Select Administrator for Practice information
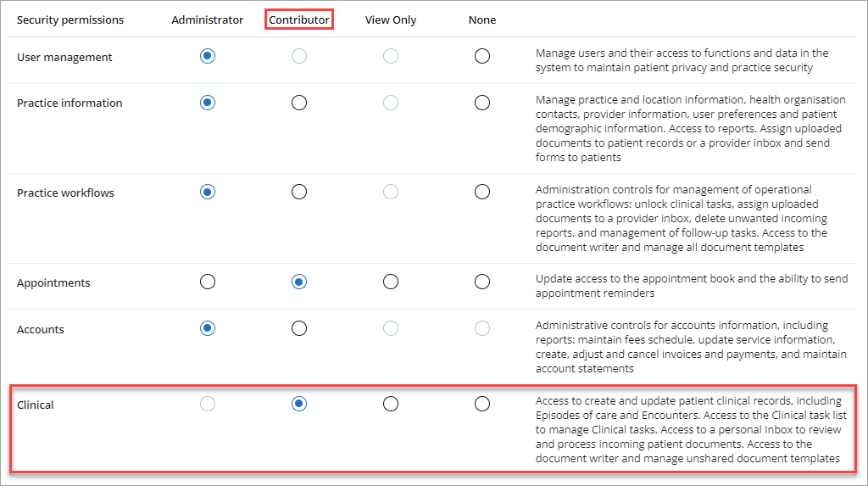The height and width of the screenshot is (486, 868). (208, 103)
